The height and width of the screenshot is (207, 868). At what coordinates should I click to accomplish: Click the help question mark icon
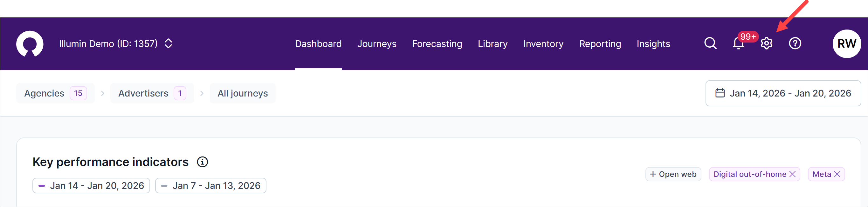(795, 43)
